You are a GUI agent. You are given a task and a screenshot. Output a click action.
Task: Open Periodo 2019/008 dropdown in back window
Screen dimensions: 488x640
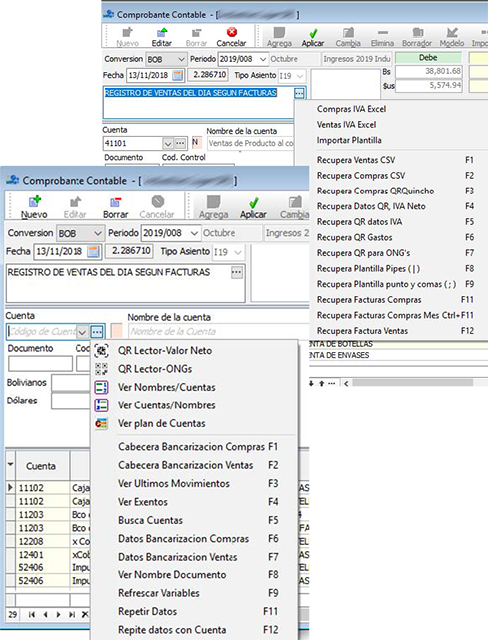[263, 60]
